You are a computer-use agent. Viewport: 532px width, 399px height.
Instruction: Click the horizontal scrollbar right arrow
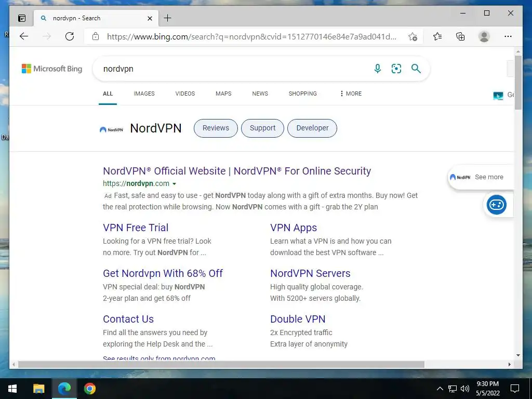[x=509, y=364]
